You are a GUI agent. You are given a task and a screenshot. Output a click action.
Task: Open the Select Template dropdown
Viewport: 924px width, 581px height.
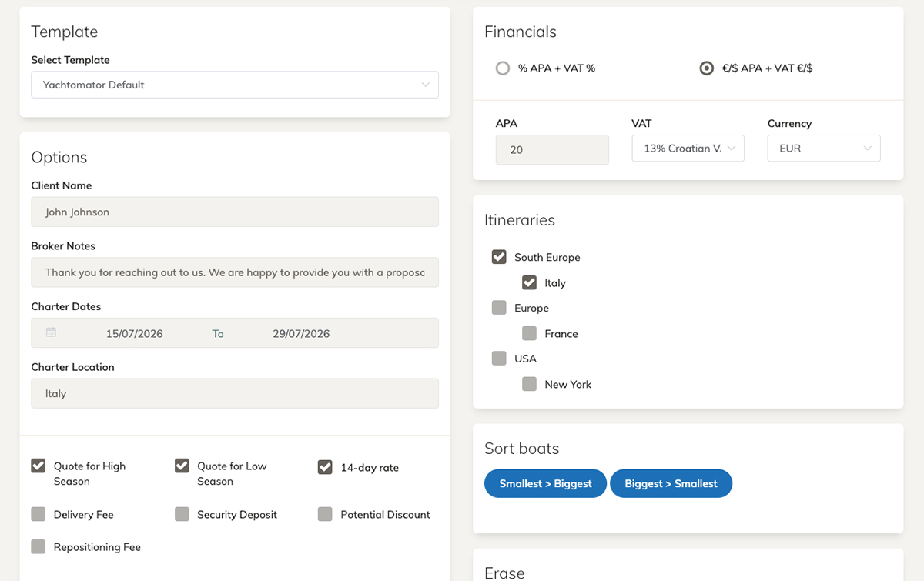(235, 85)
